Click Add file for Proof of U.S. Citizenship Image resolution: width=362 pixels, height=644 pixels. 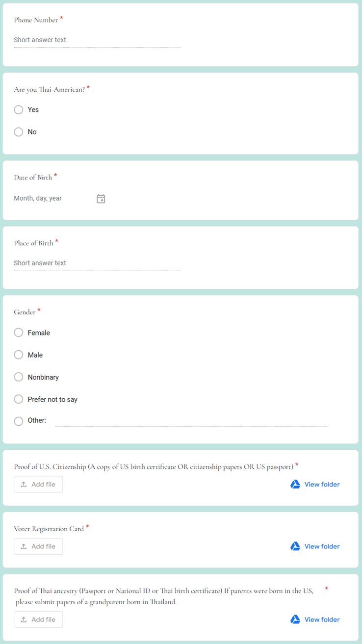38,484
